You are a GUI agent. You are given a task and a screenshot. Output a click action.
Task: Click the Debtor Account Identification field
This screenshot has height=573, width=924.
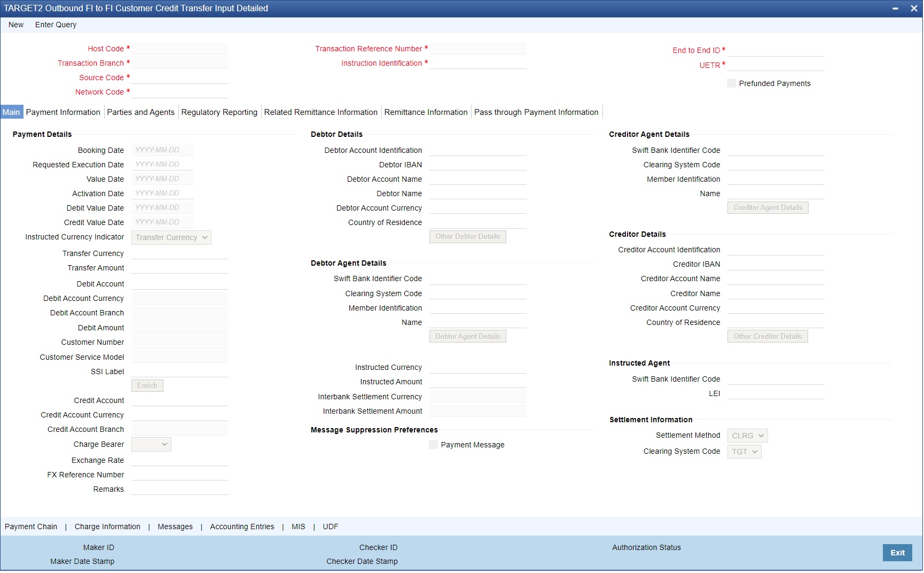[478, 150]
